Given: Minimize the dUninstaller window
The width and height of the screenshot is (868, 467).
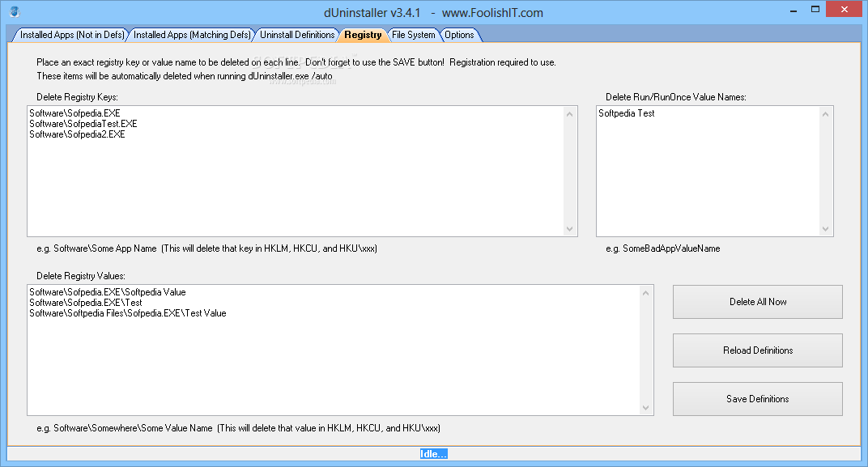Looking at the screenshot, I should pos(794,10).
